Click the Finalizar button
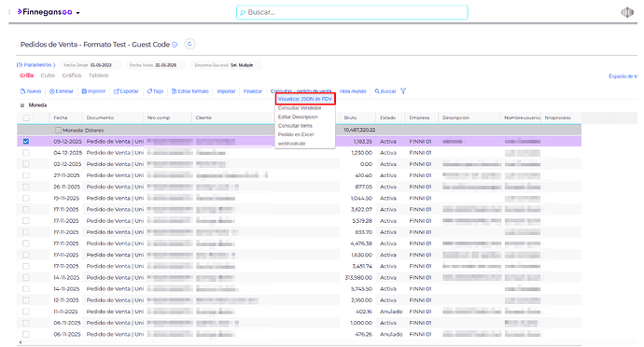This screenshot has height=347, width=644. (253, 91)
